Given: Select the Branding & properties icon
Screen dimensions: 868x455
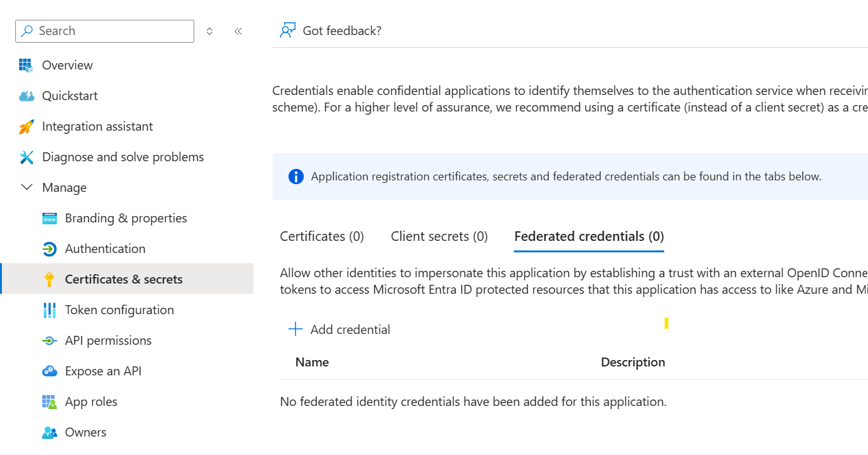Looking at the screenshot, I should tap(50, 218).
